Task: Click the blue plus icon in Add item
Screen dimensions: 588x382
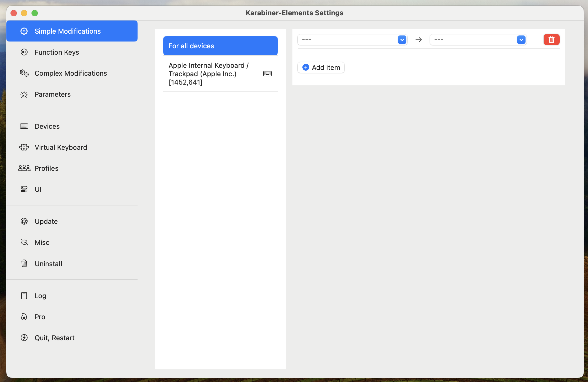Action: coord(306,67)
